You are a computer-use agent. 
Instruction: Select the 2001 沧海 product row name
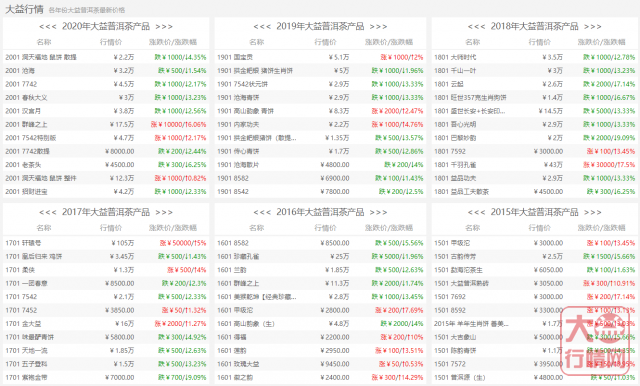coord(20,71)
